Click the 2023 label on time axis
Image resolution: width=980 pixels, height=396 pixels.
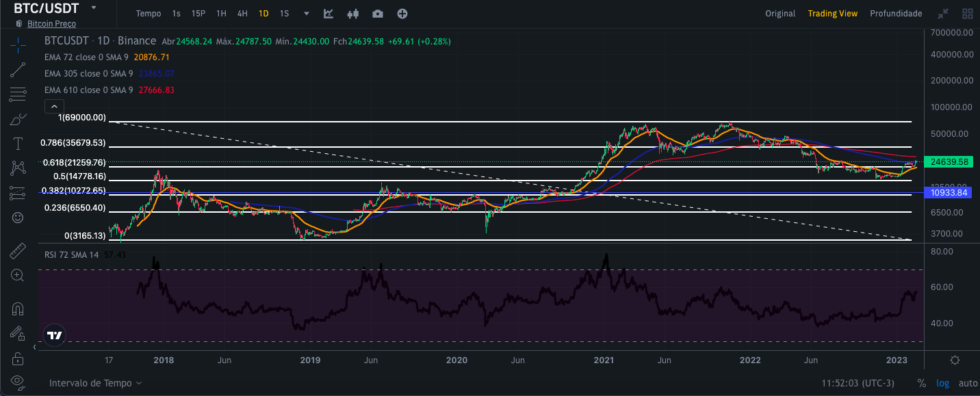click(x=897, y=360)
